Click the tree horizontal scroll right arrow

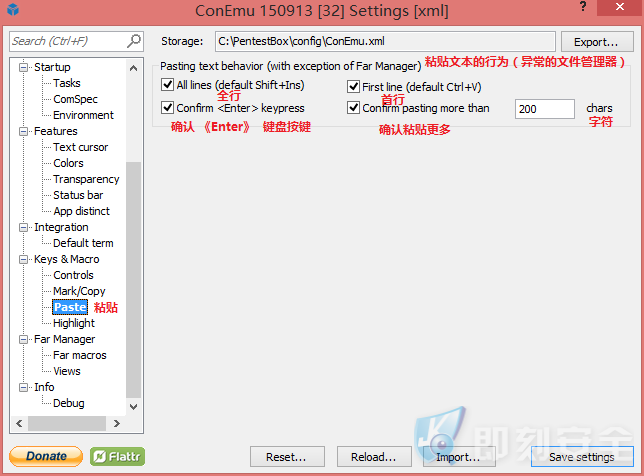coord(117,423)
